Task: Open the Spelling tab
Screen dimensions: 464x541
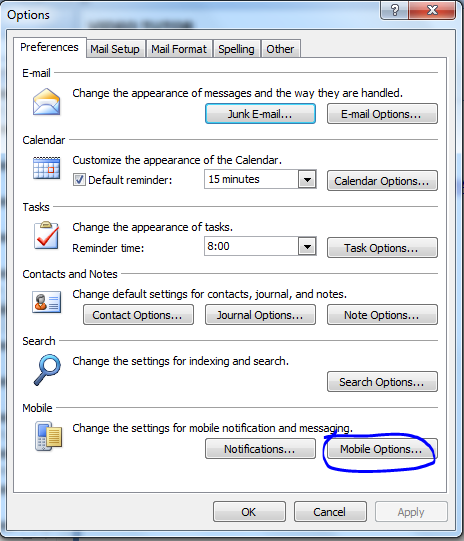Action: pyautogui.click(x=236, y=49)
